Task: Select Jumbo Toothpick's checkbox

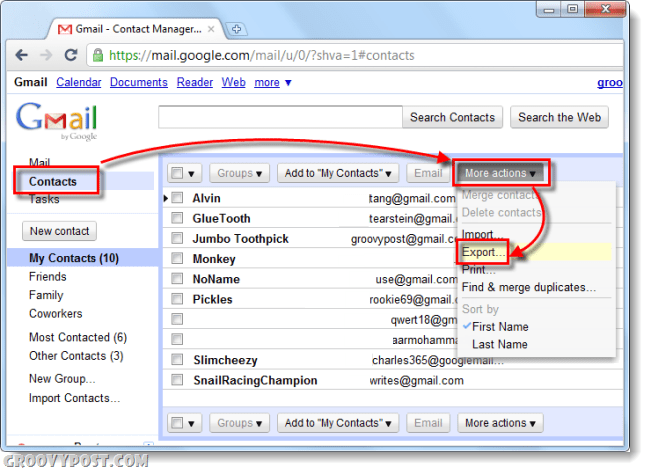Action: (177, 238)
